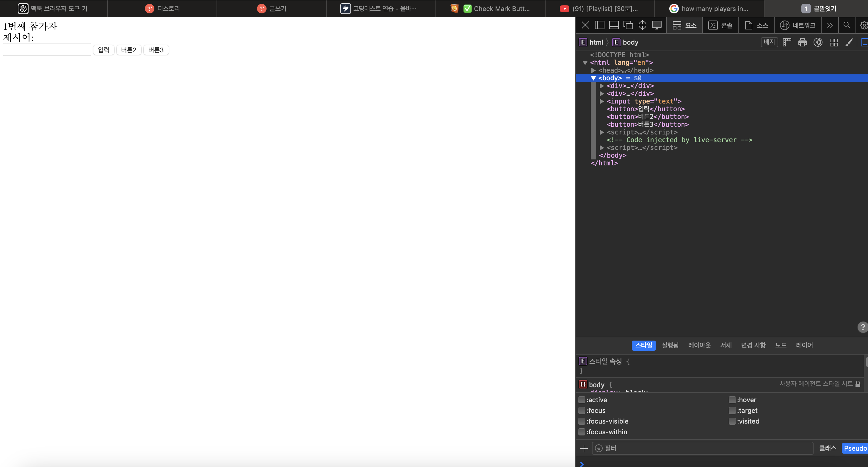This screenshot has width=868, height=467.
Task: Check the :hover pseudo-class box
Action: pyautogui.click(x=732, y=399)
